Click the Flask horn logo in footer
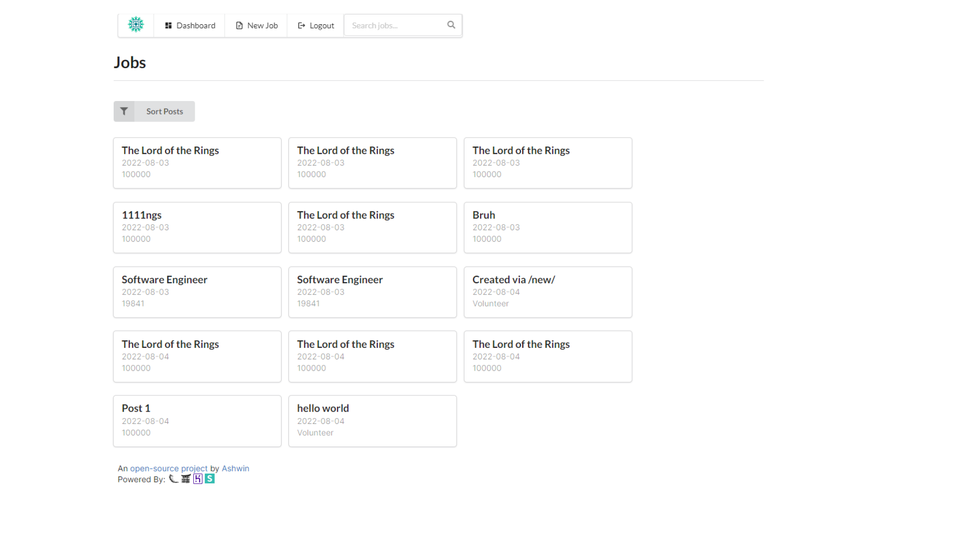This screenshot has width=980, height=551. (x=174, y=479)
